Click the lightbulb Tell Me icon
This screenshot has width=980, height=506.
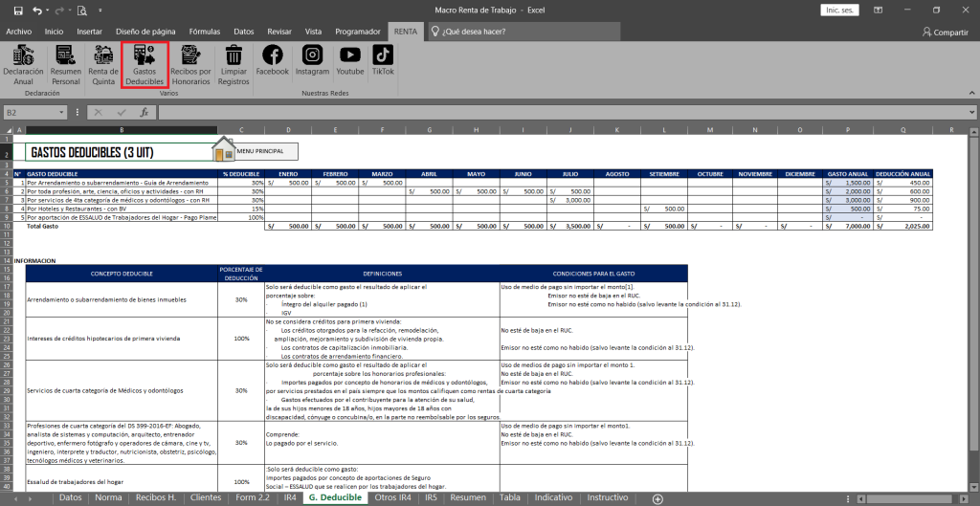pyautogui.click(x=434, y=32)
